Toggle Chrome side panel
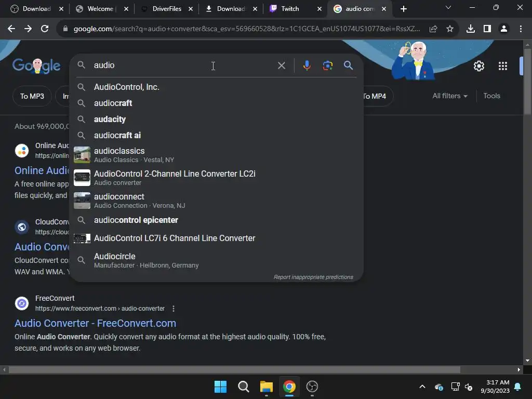This screenshot has height=399, width=532. click(487, 29)
